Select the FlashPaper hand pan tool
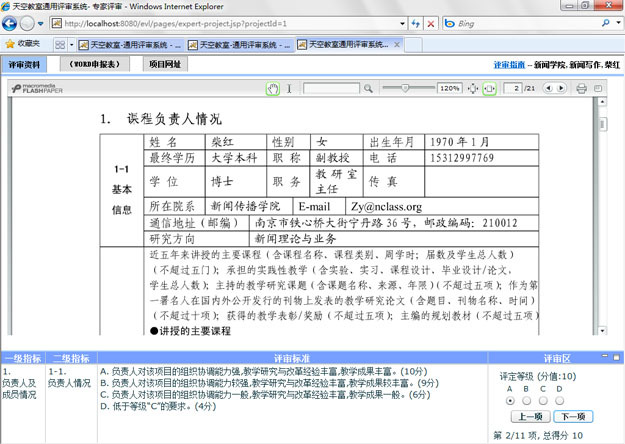 (x=273, y=88)
